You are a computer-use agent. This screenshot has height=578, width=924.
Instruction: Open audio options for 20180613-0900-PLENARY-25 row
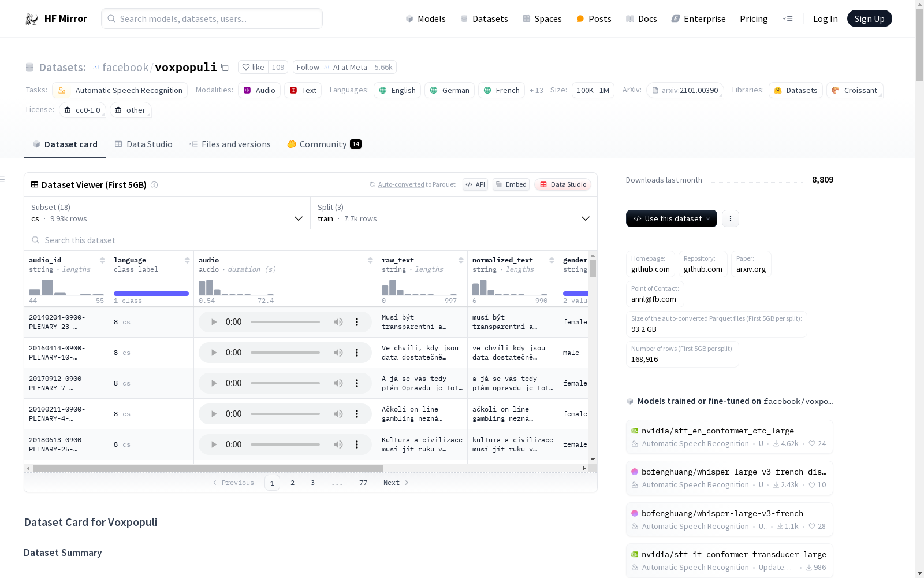[x=357, y=444]
